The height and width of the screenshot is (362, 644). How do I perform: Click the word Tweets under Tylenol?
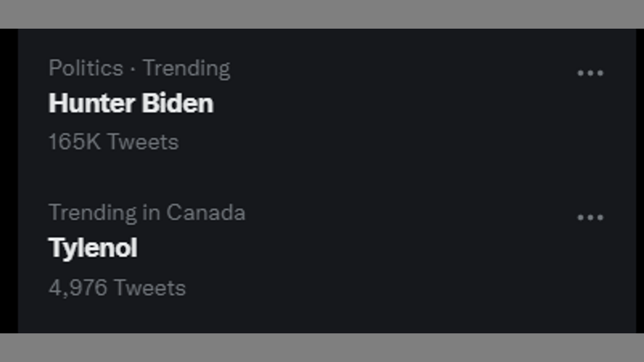point(150,288)
